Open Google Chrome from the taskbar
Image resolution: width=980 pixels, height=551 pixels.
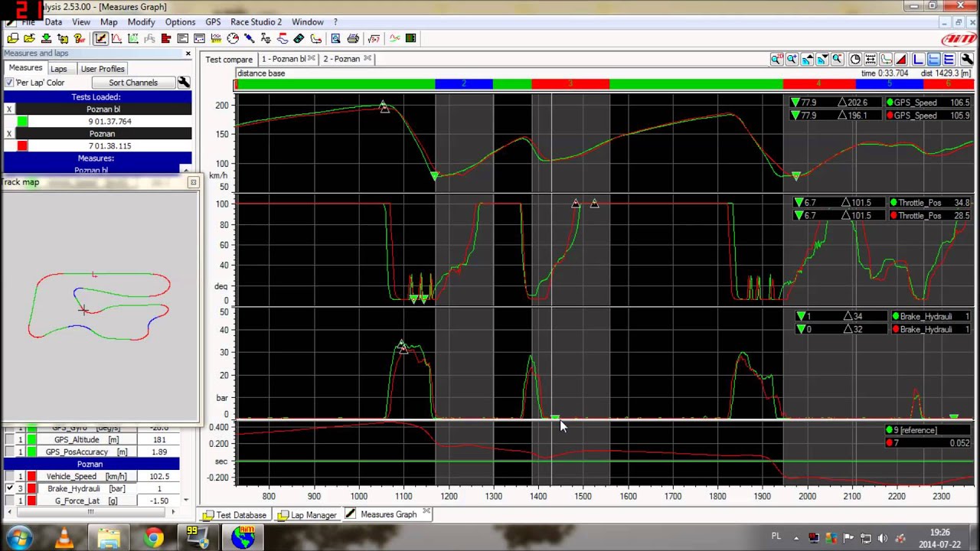coord(153,538)
